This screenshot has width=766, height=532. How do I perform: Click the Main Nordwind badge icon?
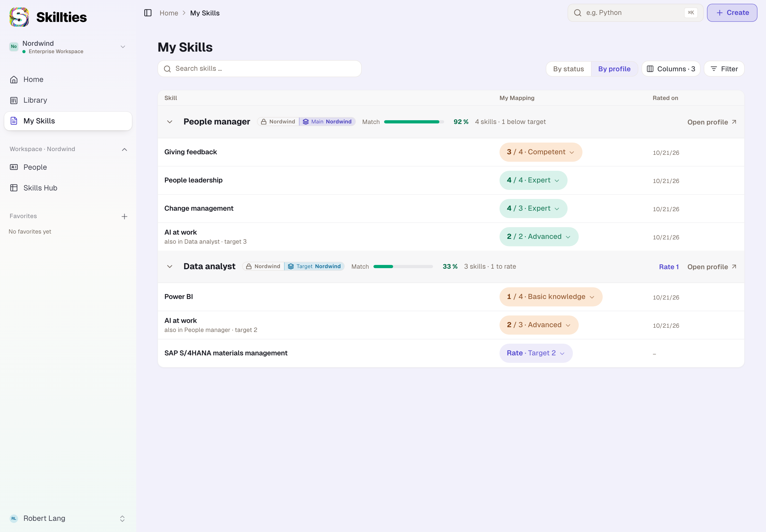(x=306, y=122)
